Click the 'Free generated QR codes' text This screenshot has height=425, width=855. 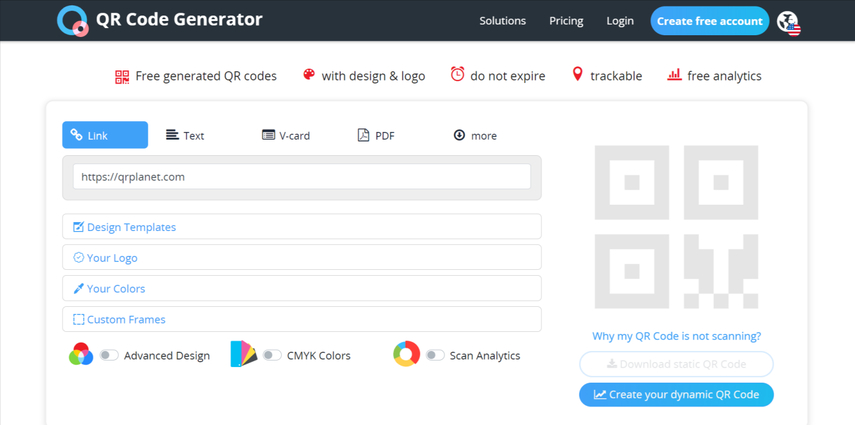coord(206,76)
